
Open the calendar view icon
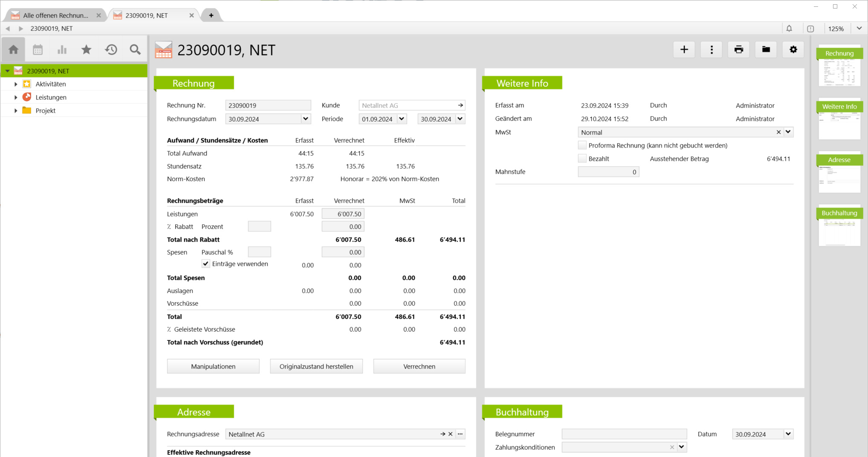pos(38,50)
